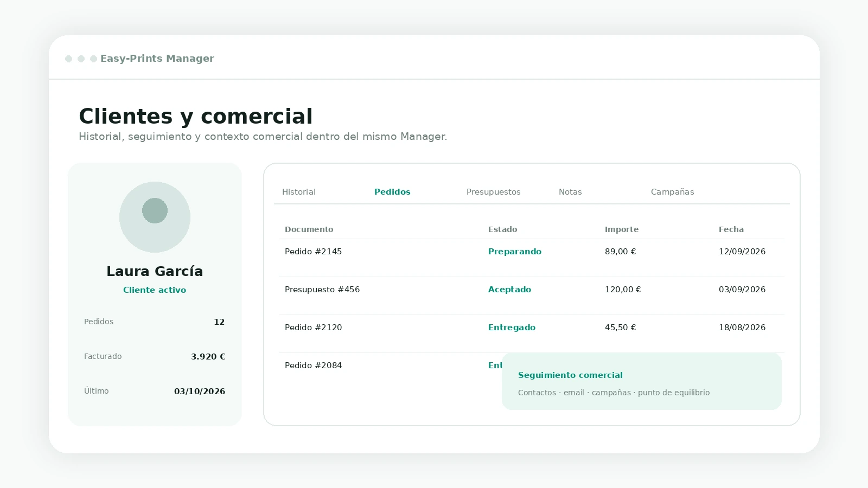868x488 pixels.
Task: Select the 45,50 € amount
Action: pyautogui.click(x=621, y=328)
